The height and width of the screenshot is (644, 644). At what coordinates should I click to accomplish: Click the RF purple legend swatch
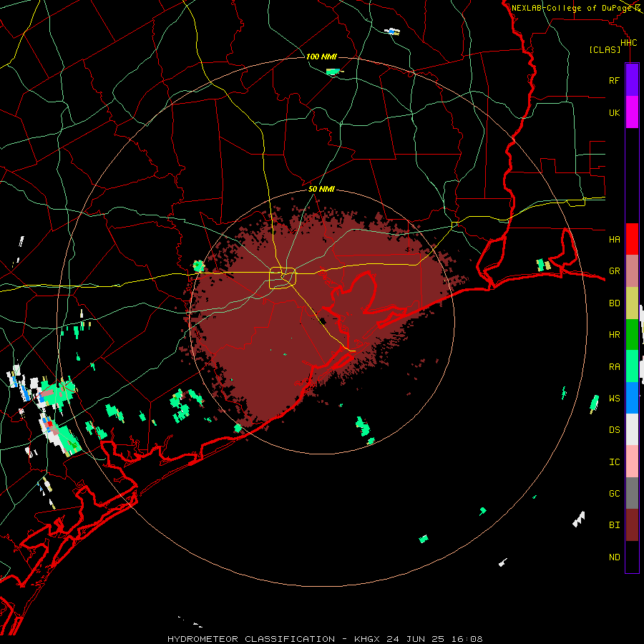pyautogui.click(x=632, y=80)
